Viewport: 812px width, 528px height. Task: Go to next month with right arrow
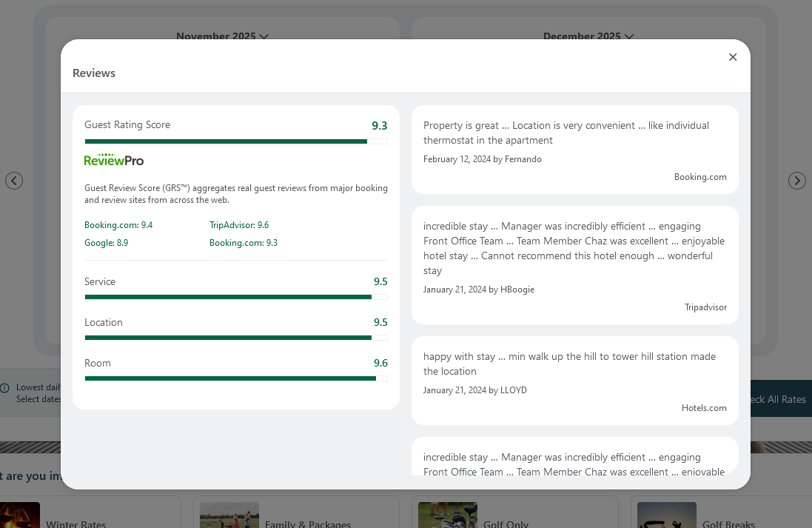coord(797,181)
